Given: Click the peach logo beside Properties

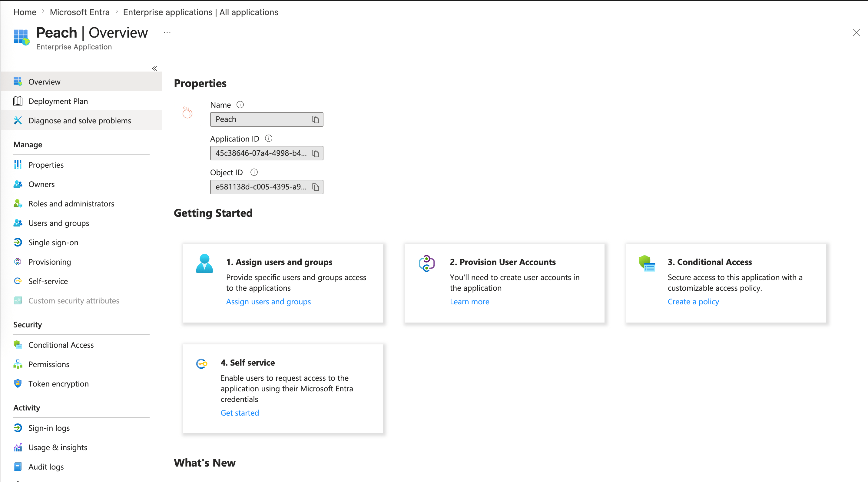Looking at the screenshot, I should click(x=187, y=112).
